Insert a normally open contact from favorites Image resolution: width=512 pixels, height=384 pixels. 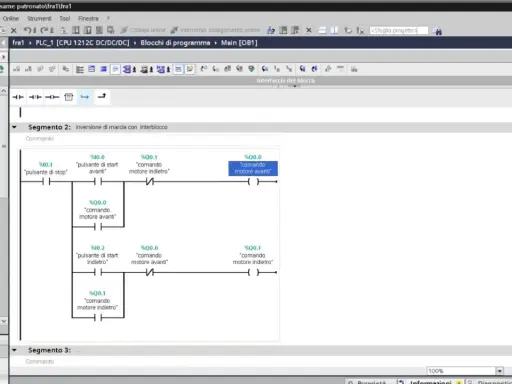pyautogui.click(x=18, y=97)
